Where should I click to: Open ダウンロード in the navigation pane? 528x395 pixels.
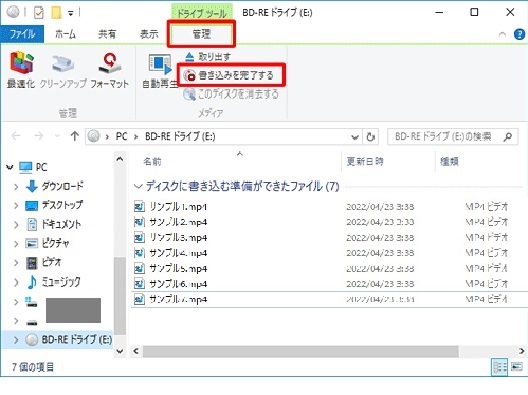[x=62, y=186]
